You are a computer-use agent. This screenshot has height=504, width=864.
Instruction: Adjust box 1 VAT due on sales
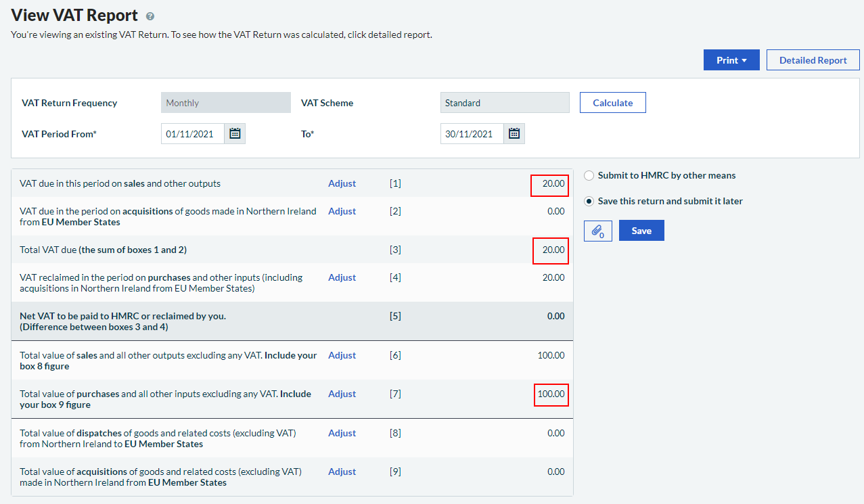pyautogui.click(x=342, y=183)
